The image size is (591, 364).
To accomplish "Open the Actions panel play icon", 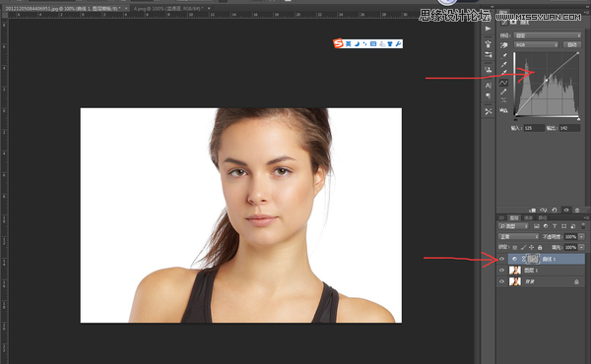I will [x=489, y=29].
